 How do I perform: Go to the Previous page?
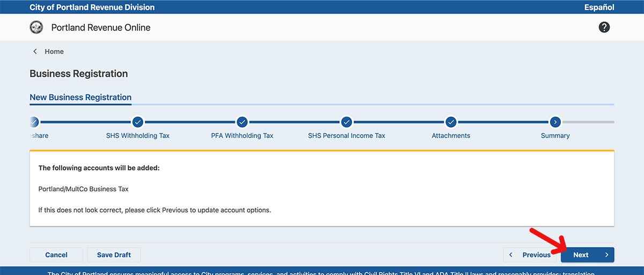(x=531, y=255)
